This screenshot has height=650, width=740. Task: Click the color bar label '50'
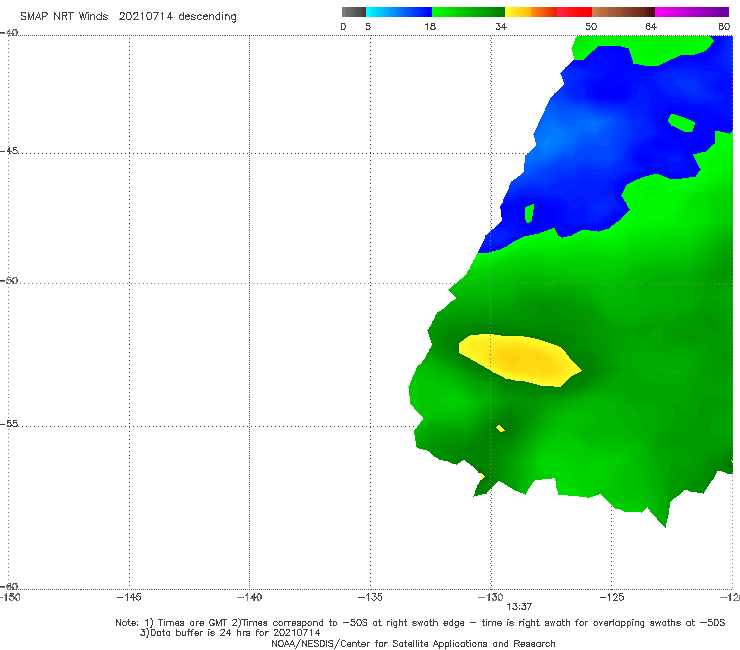pos(591,27)
